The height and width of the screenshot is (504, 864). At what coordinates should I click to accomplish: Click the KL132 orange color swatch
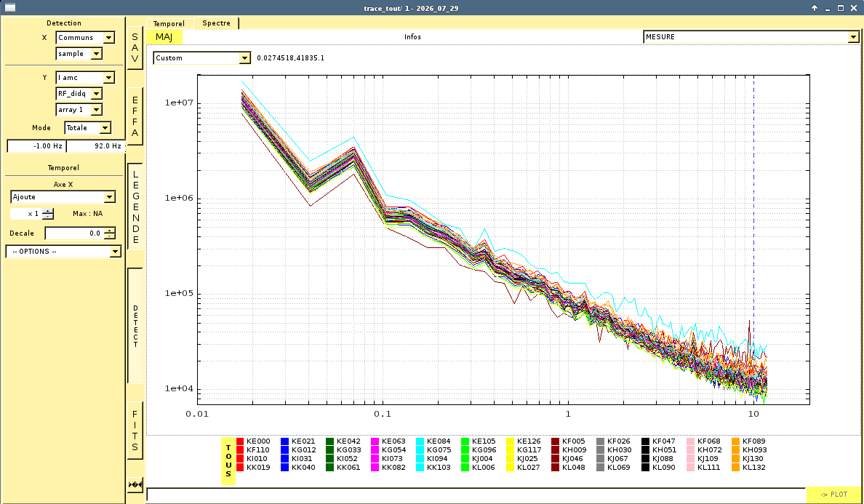pos(735,468)
